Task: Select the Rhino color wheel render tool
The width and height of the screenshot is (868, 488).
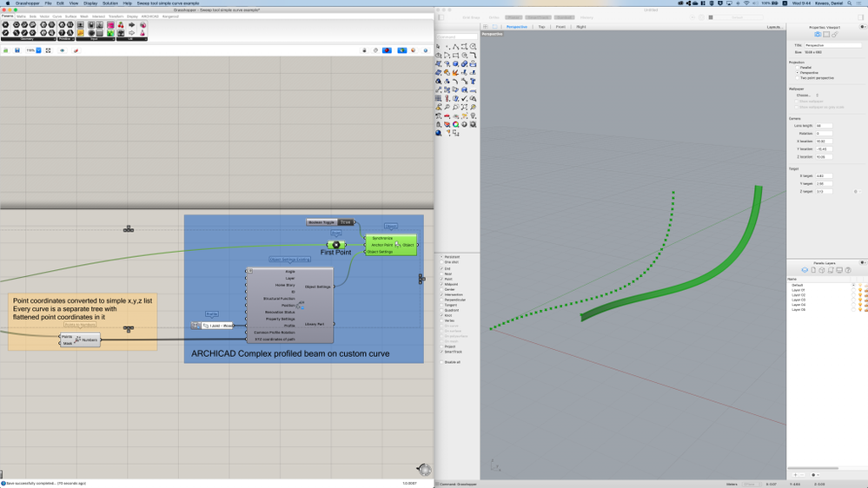Action: tap(455, 124)
